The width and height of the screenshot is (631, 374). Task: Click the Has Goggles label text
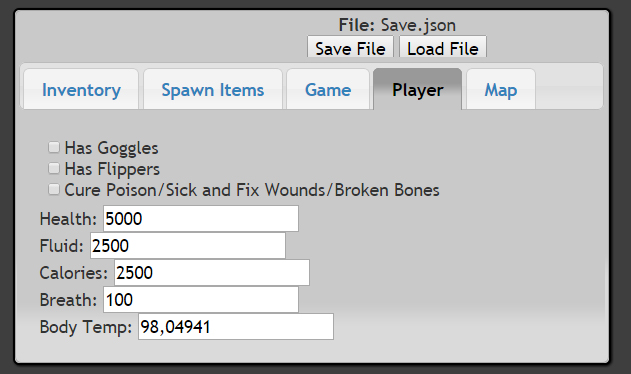click(x=111, y=148)
